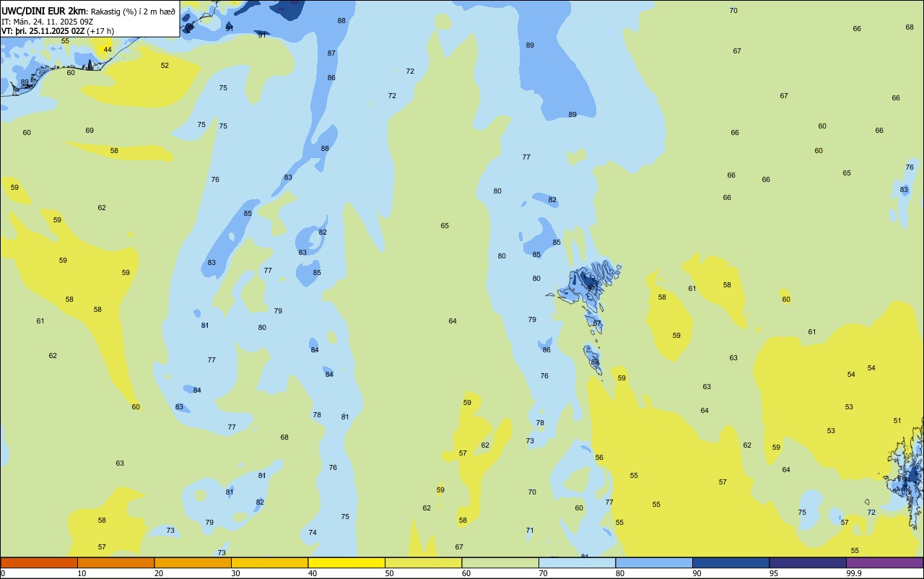Click the 10–20 orange legend swatch
This screenshot has width=924, height=579.
[x=115, y=562]
